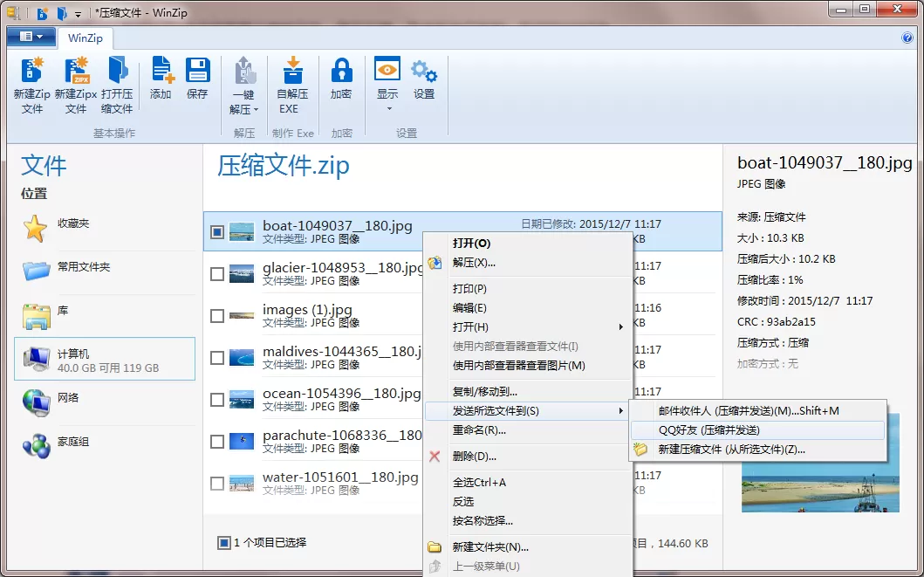924x577 pixels.
Task: Open quick access toolbar customize arrow
Action: 78,14
